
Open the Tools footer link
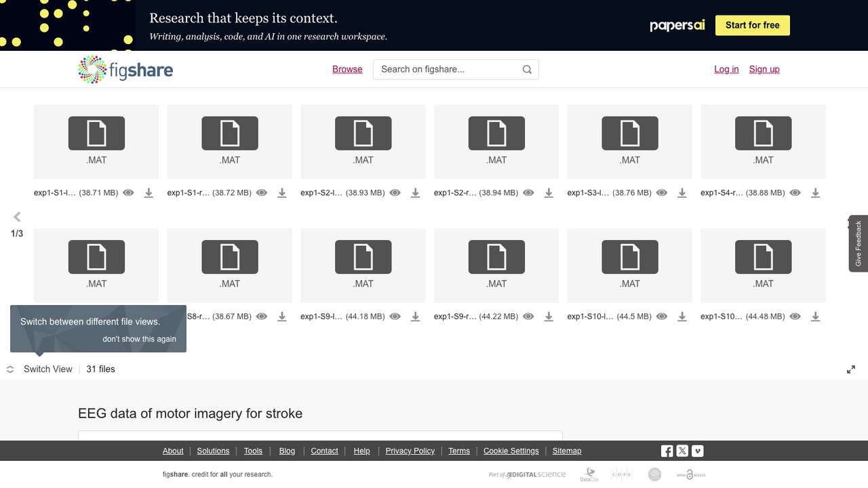[253, 451]
